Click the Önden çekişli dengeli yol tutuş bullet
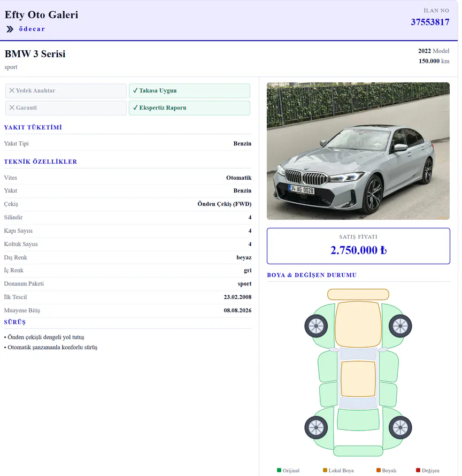462x476 pixels. (x=44, y=337)
